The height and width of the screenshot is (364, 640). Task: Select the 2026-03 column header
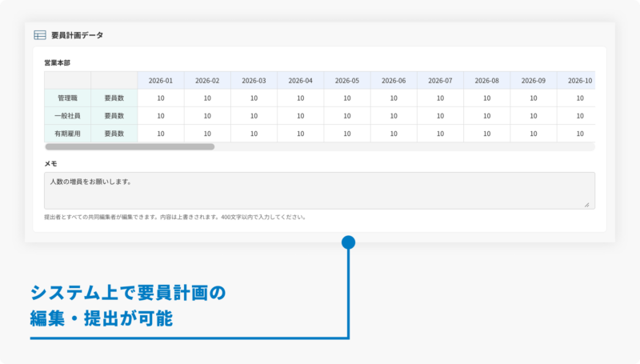pyautogui.click(x=254, y=80)
